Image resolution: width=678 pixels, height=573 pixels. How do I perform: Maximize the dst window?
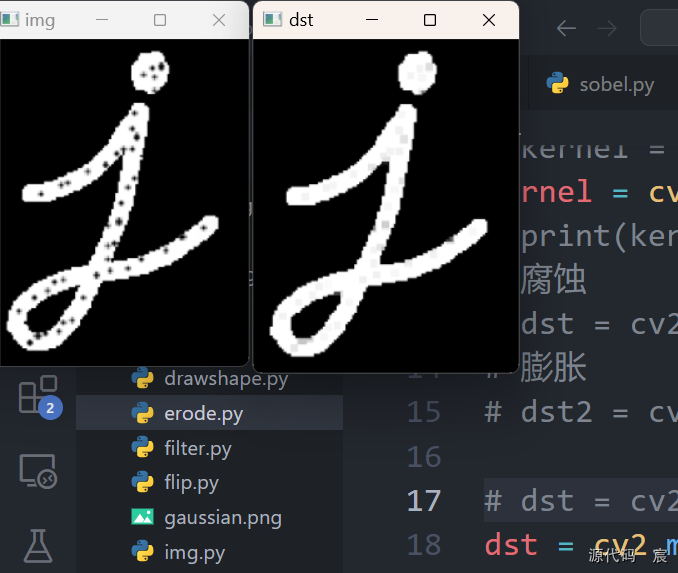tap(430, 20)
